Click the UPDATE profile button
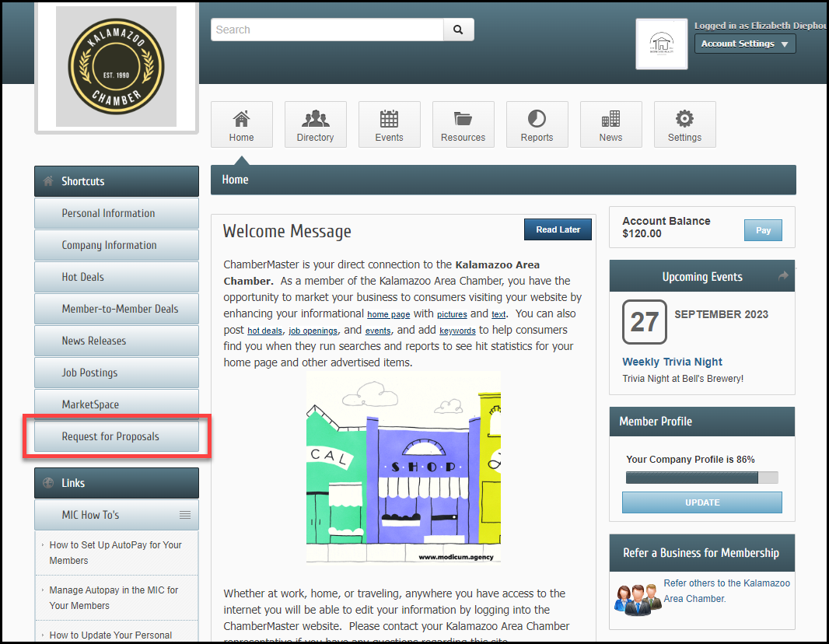829x644 pixels. tap(701, 502)
